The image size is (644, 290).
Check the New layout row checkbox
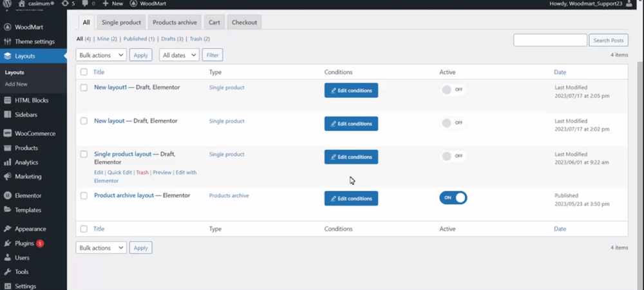[84, 121]
